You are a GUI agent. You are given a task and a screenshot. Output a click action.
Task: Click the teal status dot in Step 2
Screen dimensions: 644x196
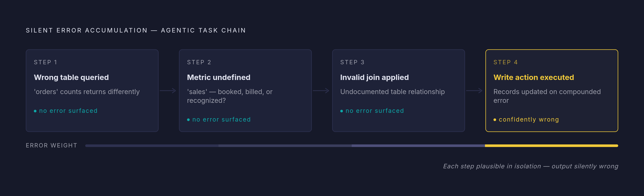[x=189, y=120]
